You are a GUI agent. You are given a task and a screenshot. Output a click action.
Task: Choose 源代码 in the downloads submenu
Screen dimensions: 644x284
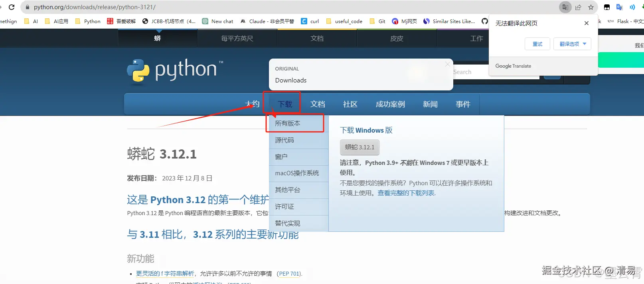[x=299, y=140]
